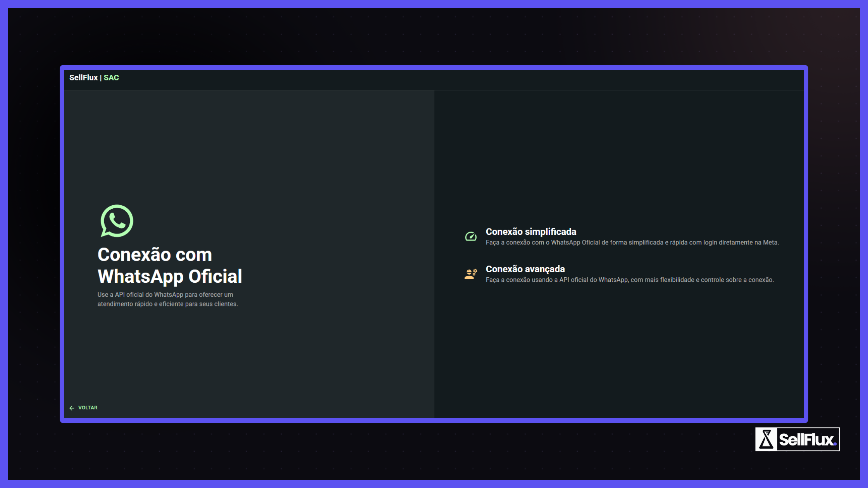868x488 pixels.
Task: Click the avançada description mentioning flexibilidade e controle
Action: 629,280
